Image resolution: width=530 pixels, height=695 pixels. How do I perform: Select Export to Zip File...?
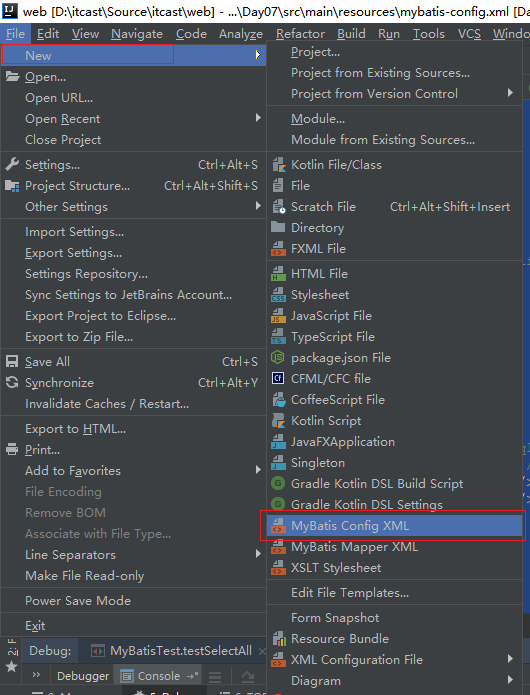pos(79,337)
